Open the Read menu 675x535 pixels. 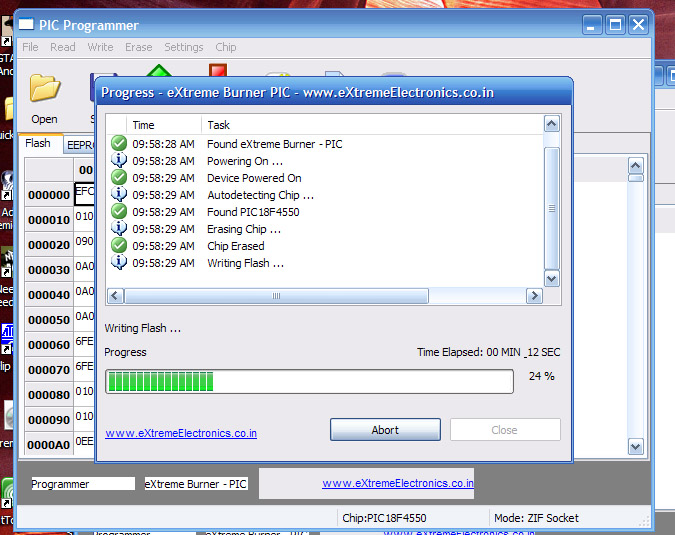coord(62,47)
